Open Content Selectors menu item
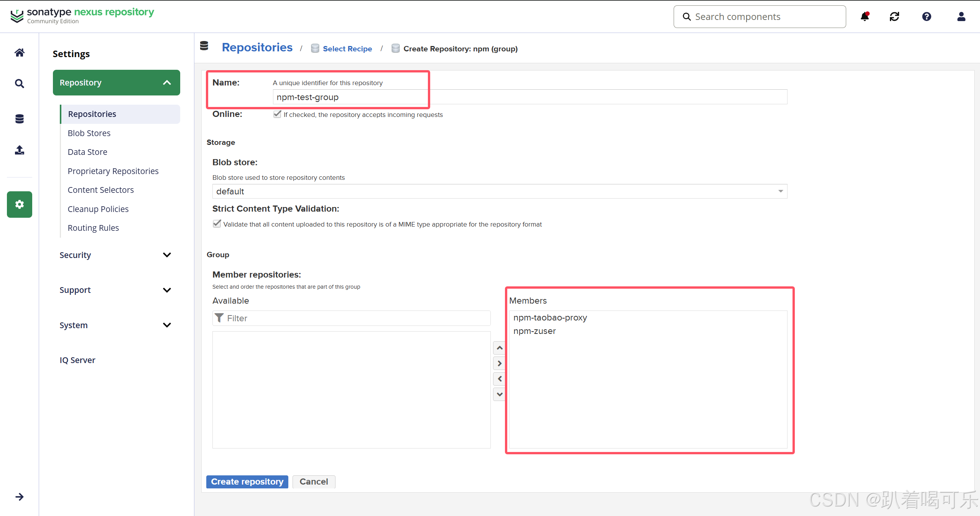 click(x=100, y=190)
